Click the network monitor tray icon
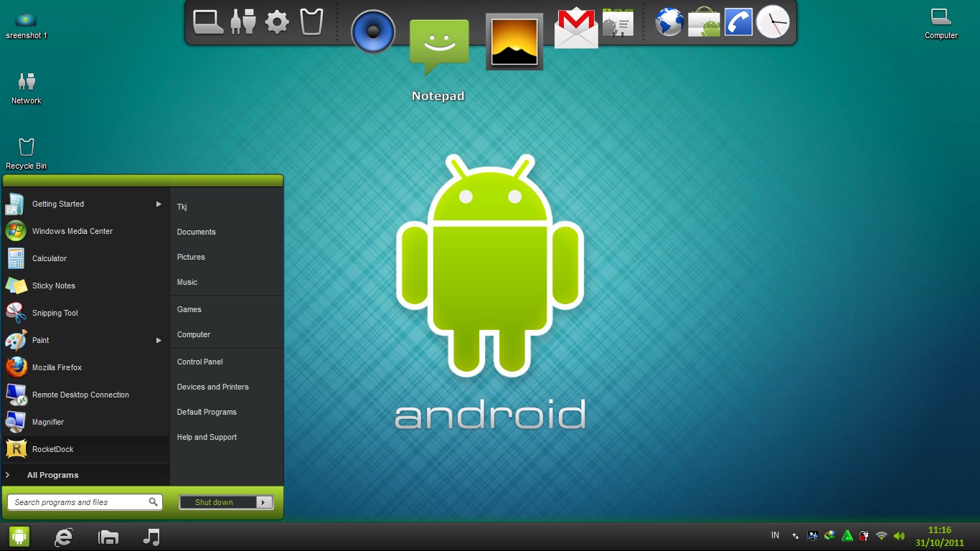 (x=813, y=536)
